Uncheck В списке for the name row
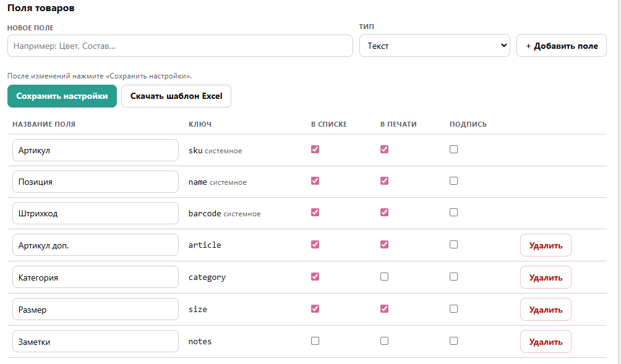Image resolution: width=621 pixels, height=364 pixels. pos(315,181)
